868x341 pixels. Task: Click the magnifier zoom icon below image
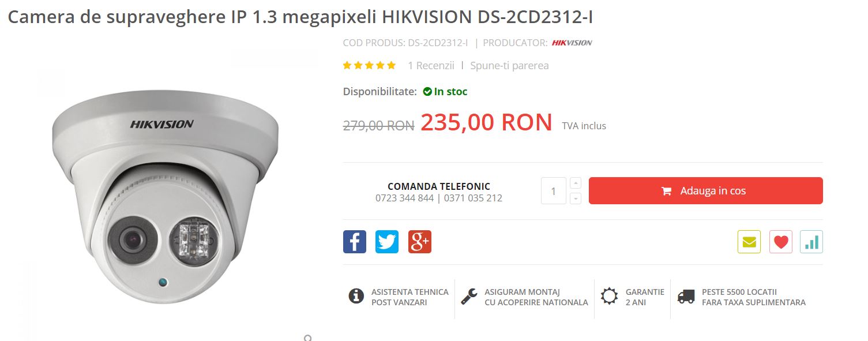click(308, 338)
